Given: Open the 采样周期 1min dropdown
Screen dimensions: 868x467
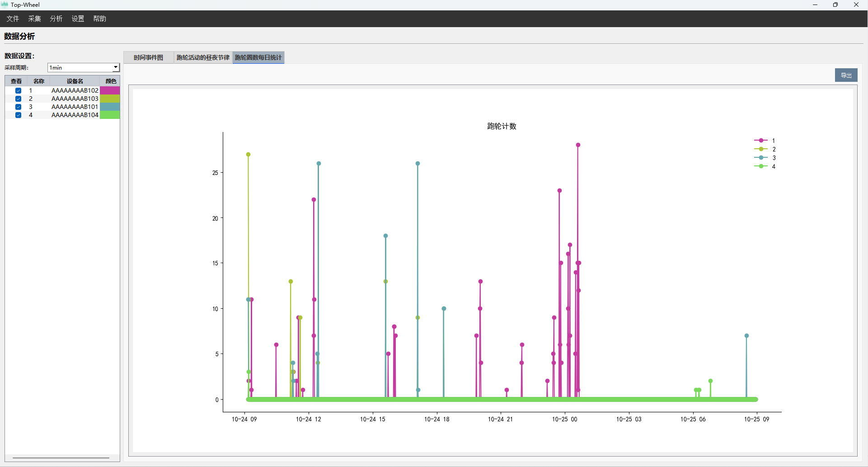Looking at the screenshot, I should coord(116,67).
